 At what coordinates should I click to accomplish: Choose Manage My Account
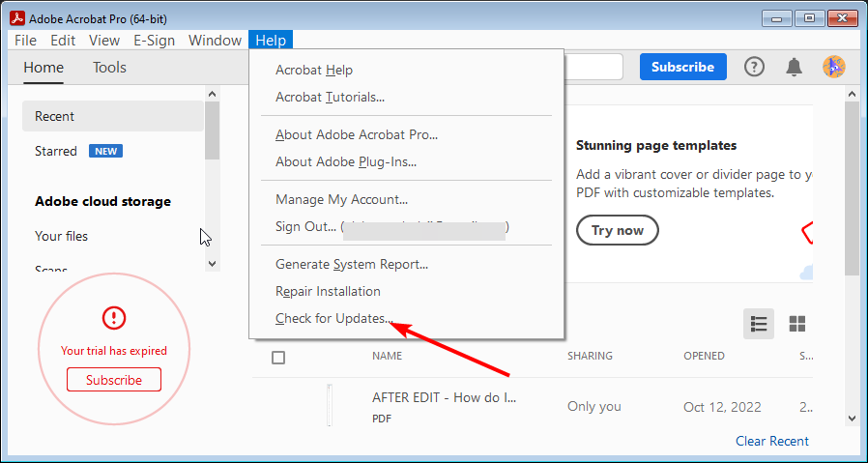point(406,199)
